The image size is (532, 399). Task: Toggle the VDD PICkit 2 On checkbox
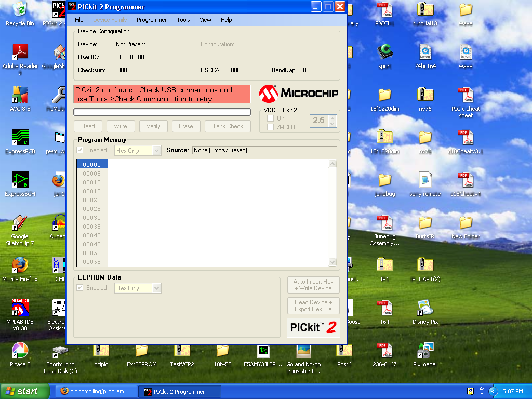coord(270,118)
